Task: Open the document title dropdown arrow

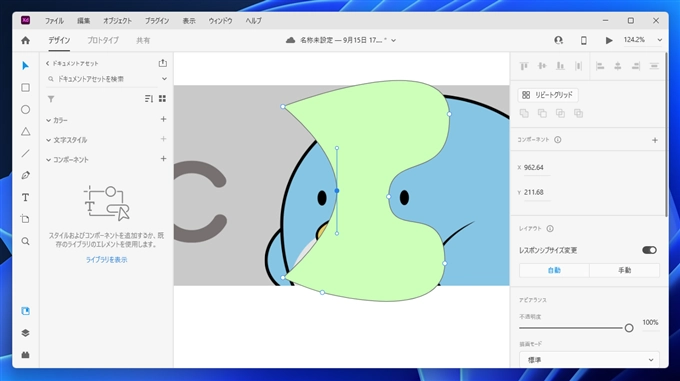Action: coord(393,40)
